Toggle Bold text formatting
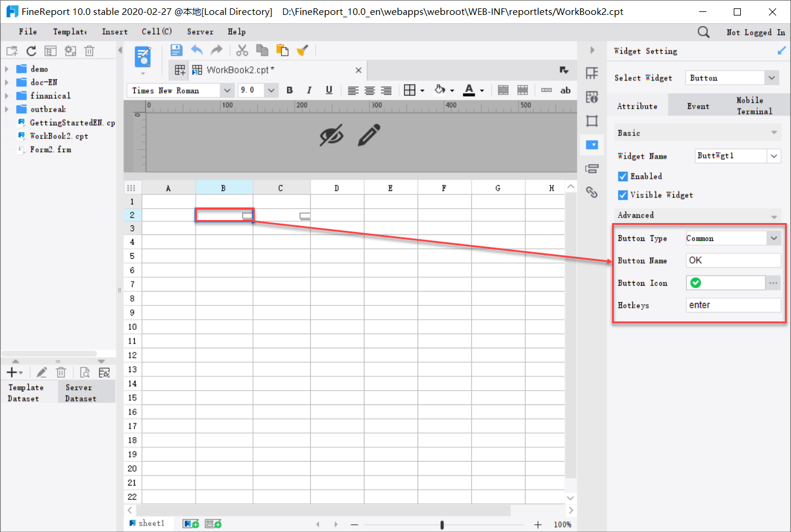 point(290,90)
